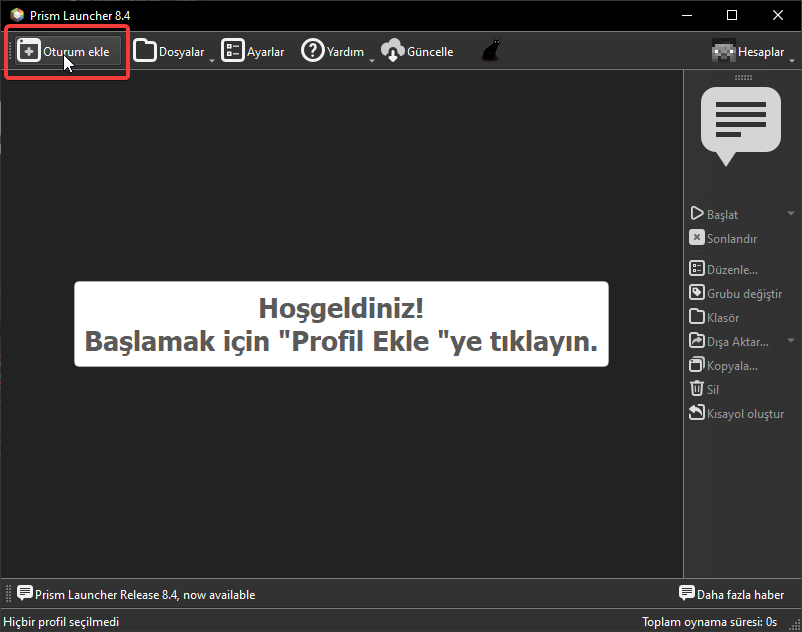
Task: Expand the Yardım help menu
Action: (337, 51)
